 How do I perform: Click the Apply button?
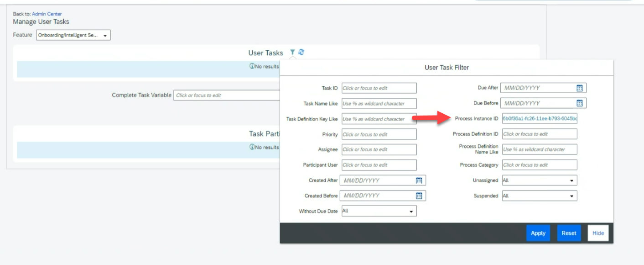click(538, 233)
